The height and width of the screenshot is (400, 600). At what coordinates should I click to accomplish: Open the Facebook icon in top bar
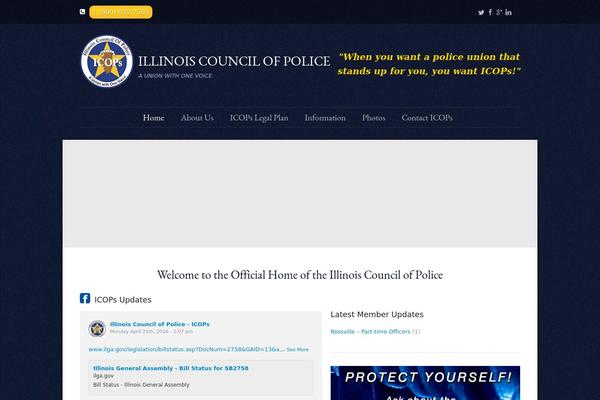pyautogui.click(x=490, y=12)
